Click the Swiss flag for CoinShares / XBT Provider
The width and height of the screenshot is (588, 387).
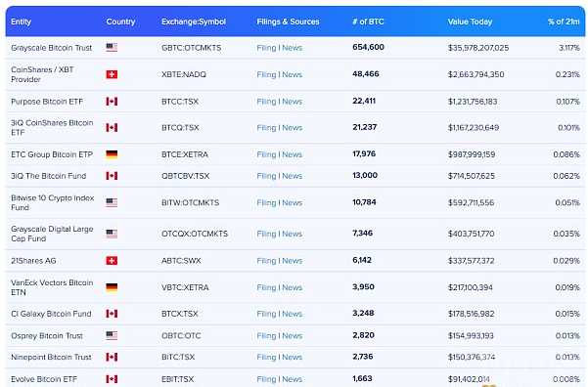pyautogui.click(x=112, y=74)
